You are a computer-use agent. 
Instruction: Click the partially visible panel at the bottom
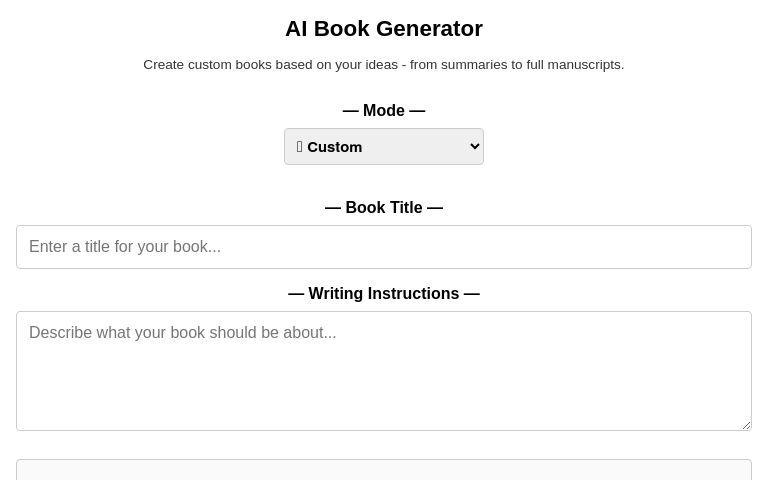(384, 470)
